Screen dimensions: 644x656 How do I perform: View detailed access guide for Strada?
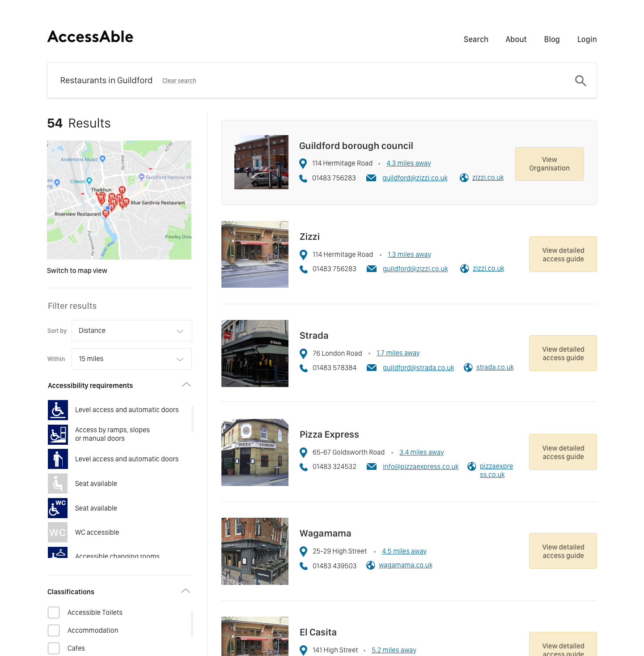563,353
